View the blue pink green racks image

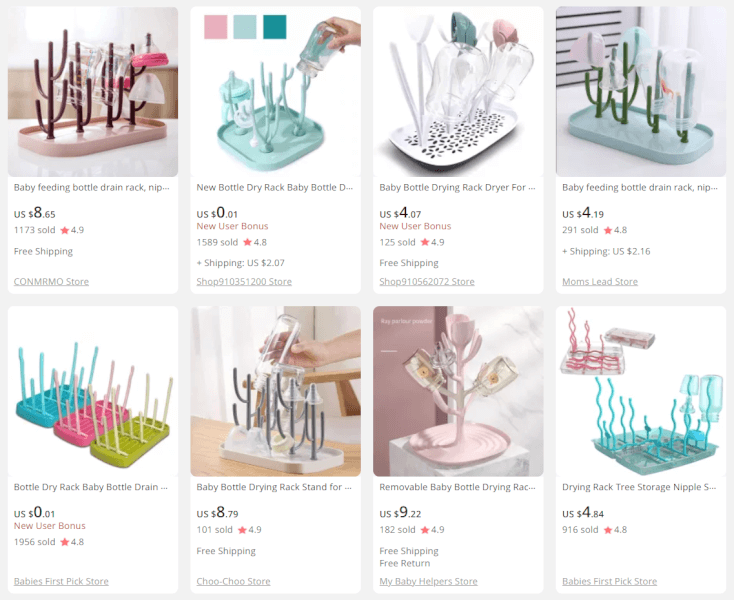coord(93,391)
